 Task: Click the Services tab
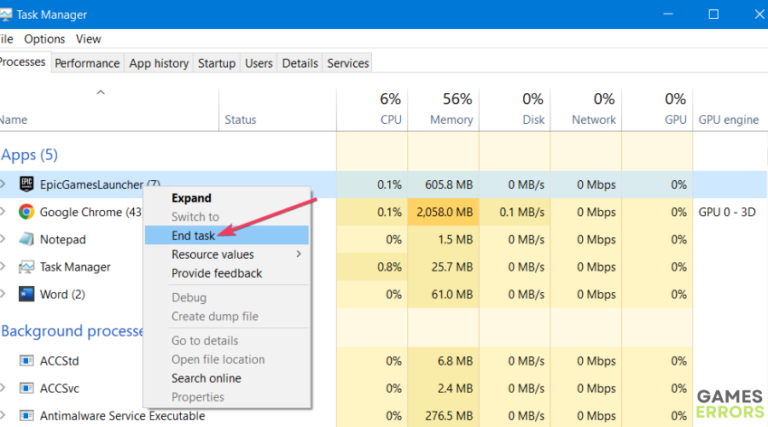(348, 63)
